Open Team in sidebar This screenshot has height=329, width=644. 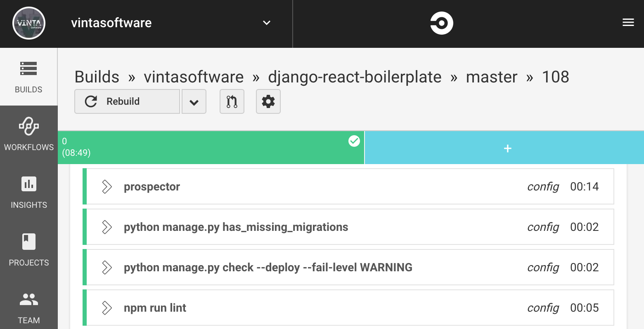(28, 308)
